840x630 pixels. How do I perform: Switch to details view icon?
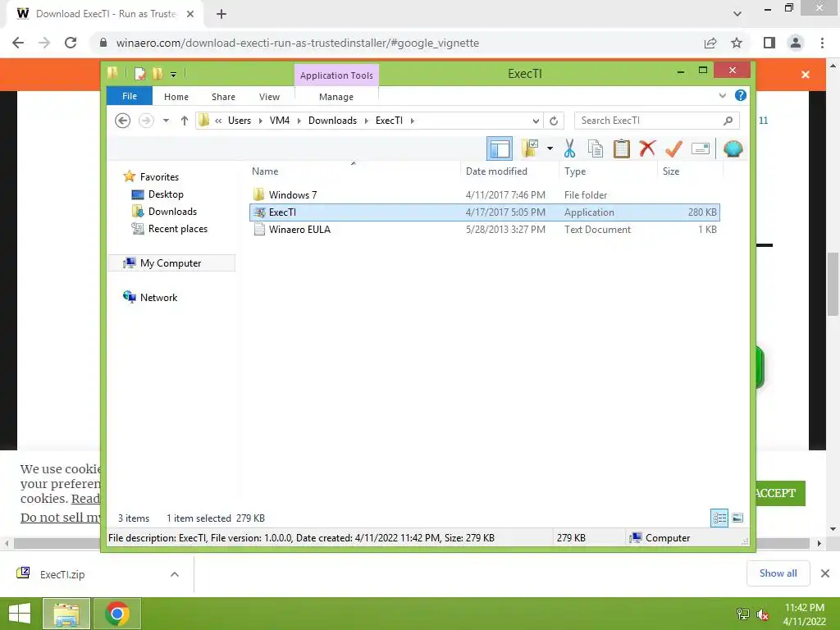click(719, 518)
